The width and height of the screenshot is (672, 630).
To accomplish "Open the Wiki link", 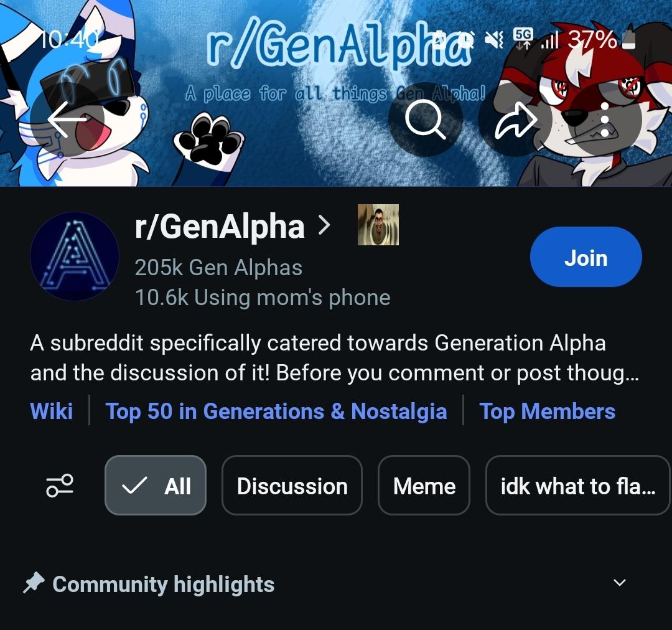I will 52,411.
